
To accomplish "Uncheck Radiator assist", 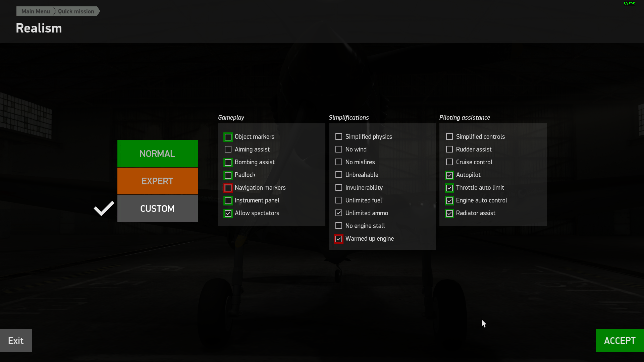I will point(449,214).
